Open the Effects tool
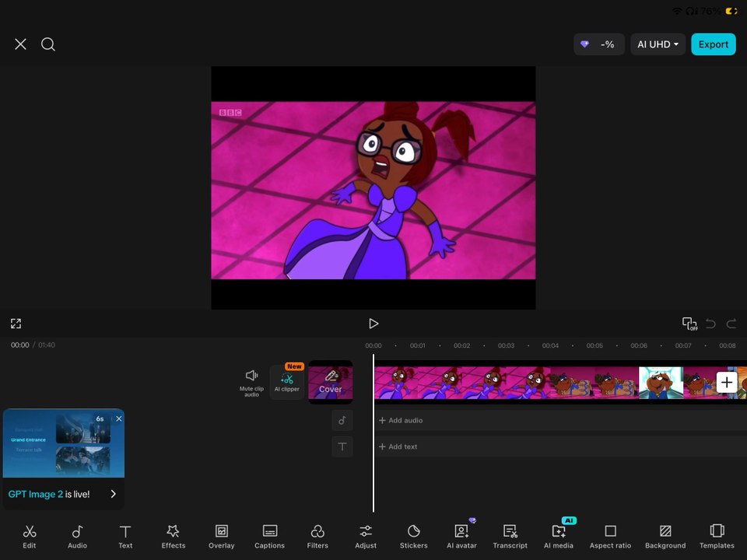 click(x=174, y=536)
